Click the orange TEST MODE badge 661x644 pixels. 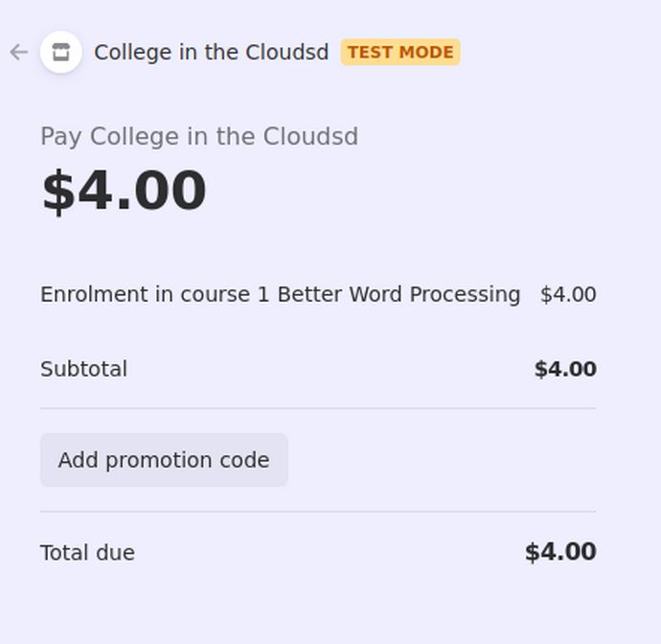(x=400, y=53)
